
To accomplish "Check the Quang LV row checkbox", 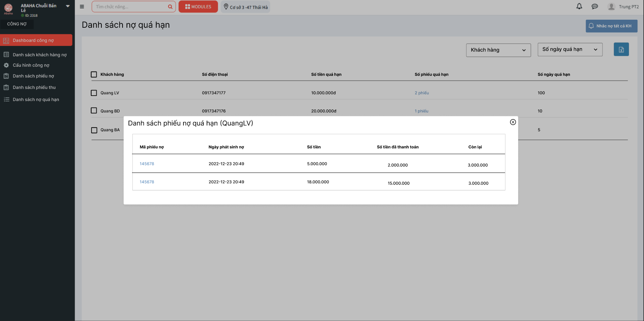I will 94,93.
